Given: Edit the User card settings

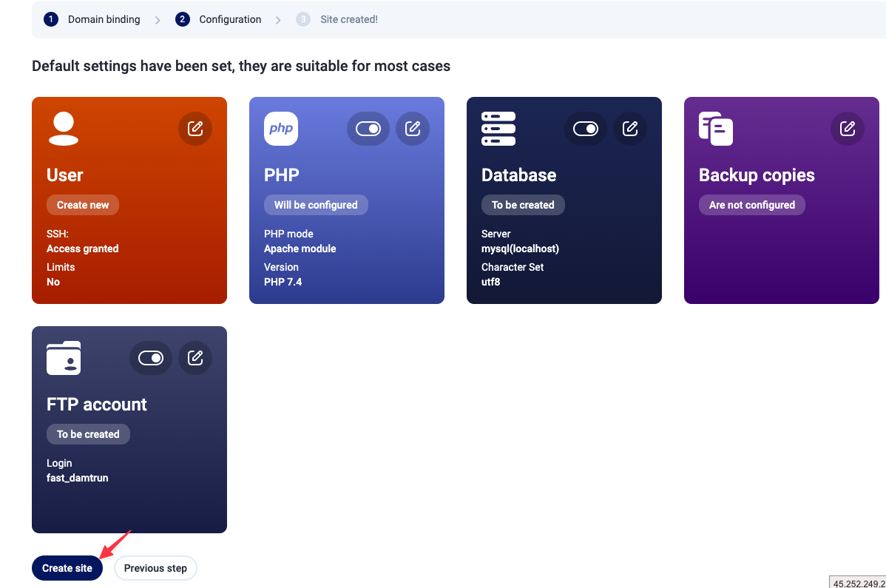Looking at the screenshot, I should (195, 129).
